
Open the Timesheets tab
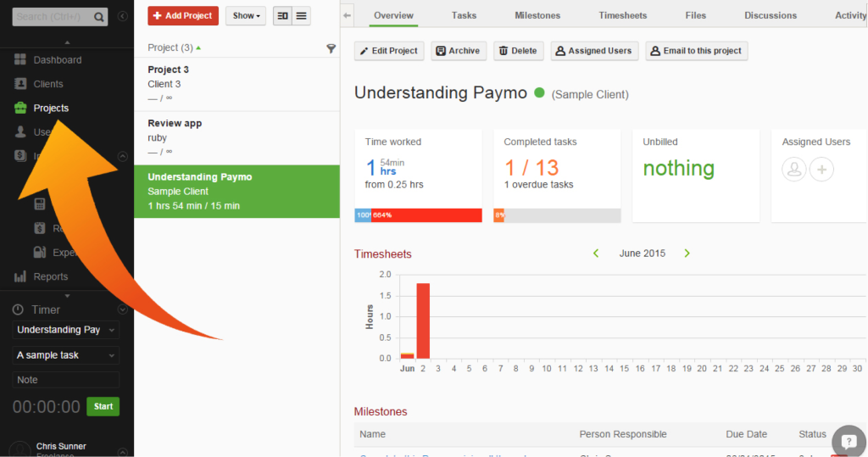(x=623, y=15)
